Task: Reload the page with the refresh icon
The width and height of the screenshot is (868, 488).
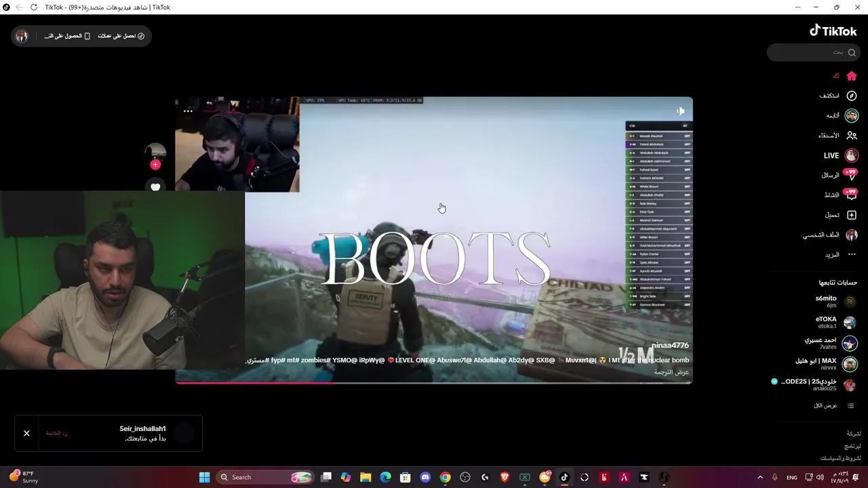Action: pos(33,7)
